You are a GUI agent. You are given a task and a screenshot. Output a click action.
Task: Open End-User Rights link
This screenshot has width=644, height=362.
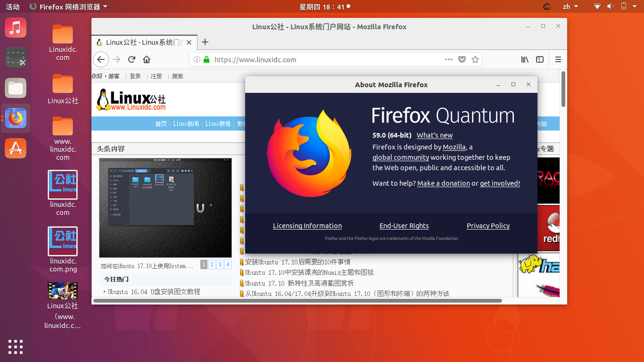point(404,226)
